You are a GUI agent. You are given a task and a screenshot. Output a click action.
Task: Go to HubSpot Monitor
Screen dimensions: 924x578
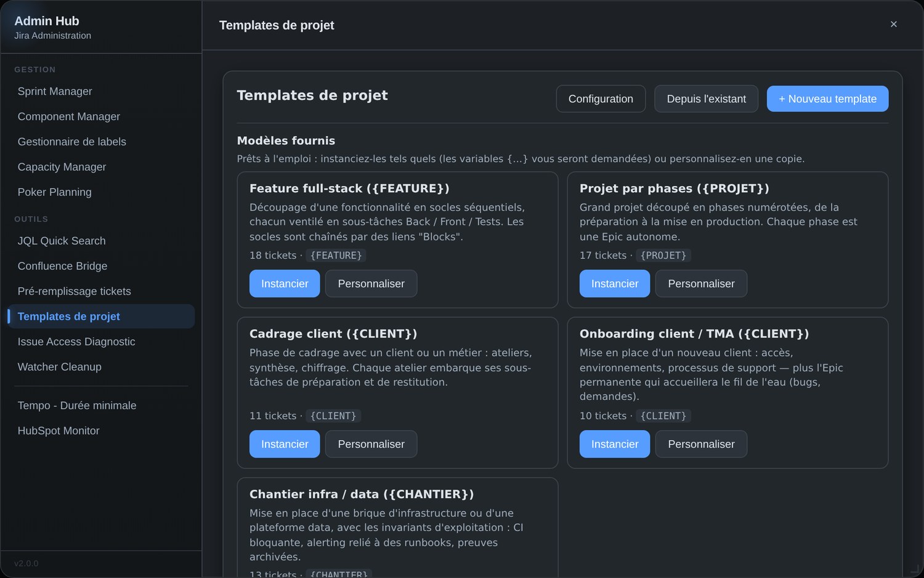[101, 431]
